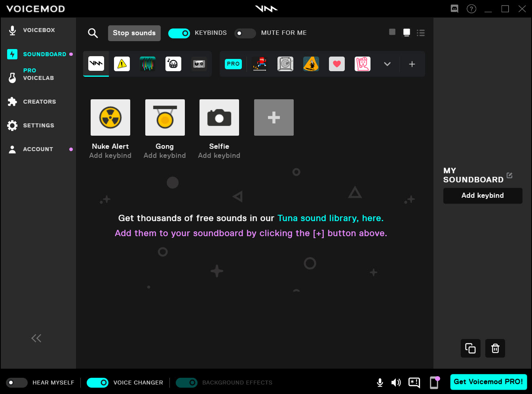Collapse the left sidebar with double chevron
This screenshot has height=394, width=532.
[36, 338]
